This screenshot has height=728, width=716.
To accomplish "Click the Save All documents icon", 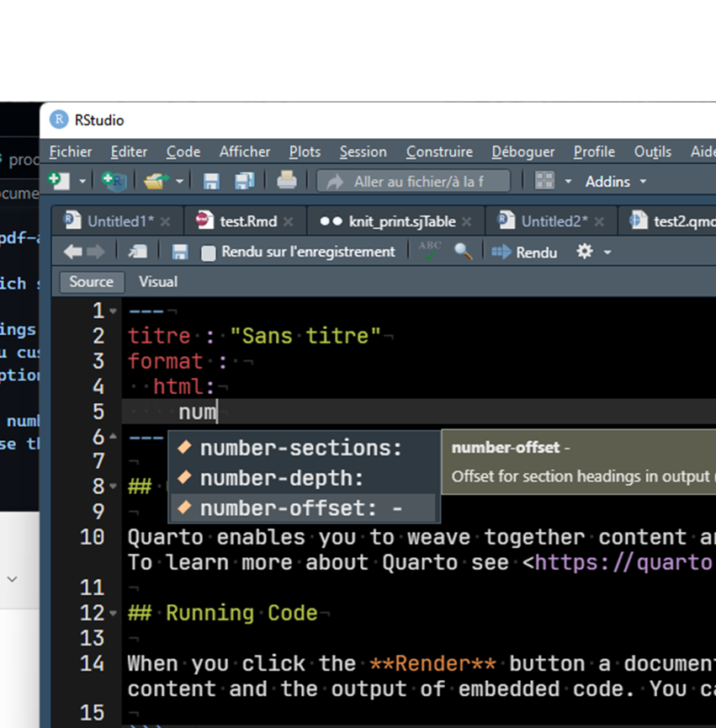I will point(245,181).
